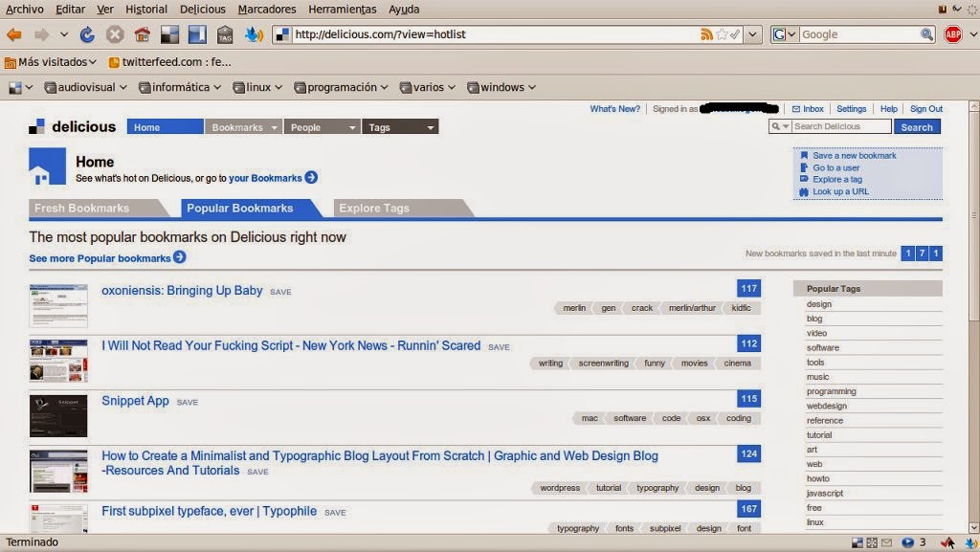Click the status bar Delicious icon
The image size is (980, 552).
(857, 542)
